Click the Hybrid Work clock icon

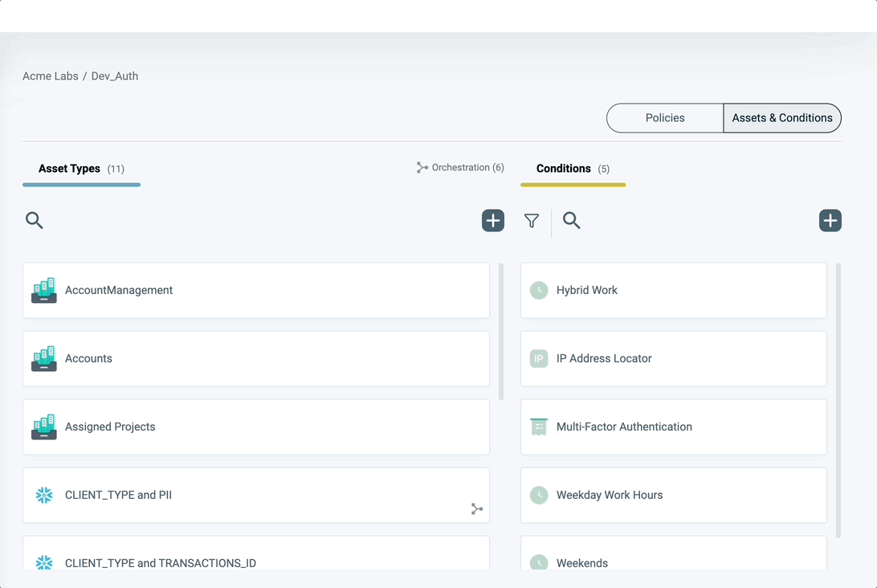(539, 290)
